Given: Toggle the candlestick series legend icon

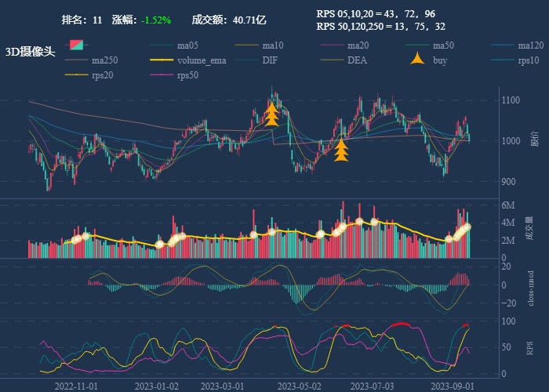Looking at the screenshot, I should [77, 45].
